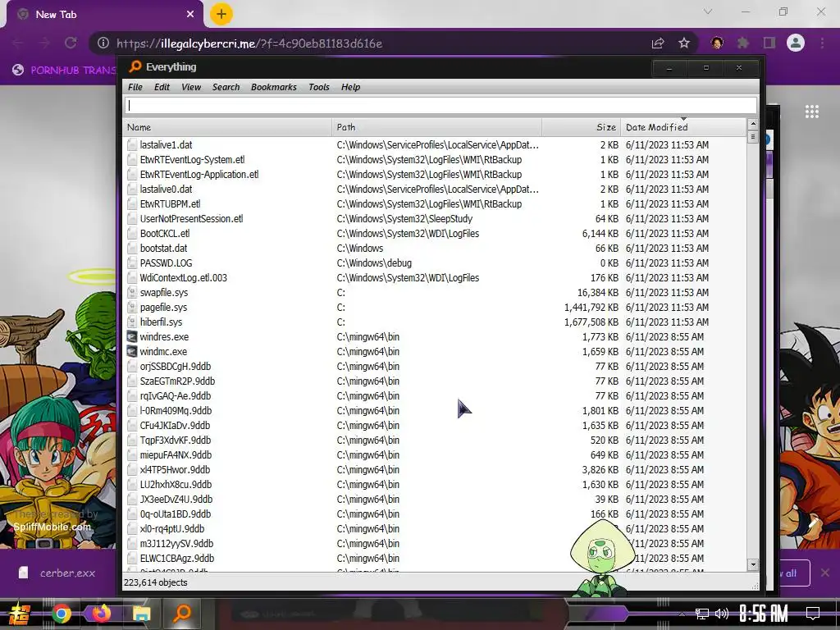
Task: Select file icon of hiberfil.sys
Action: pos(132,322)
